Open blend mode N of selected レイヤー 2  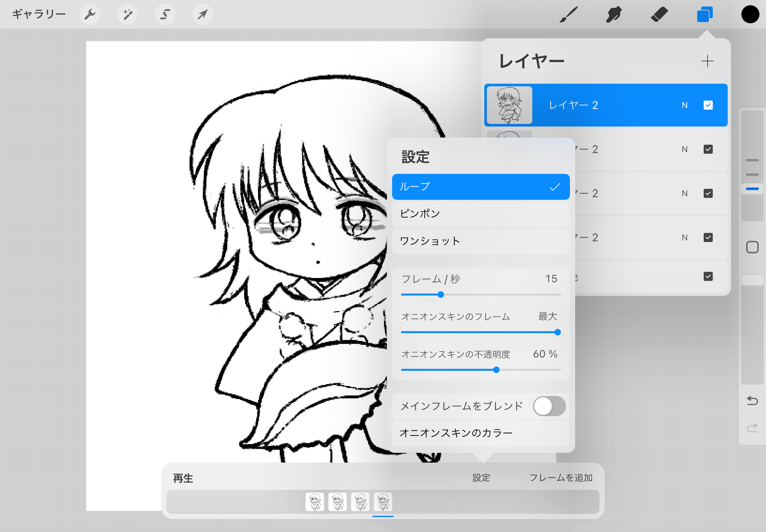684,105
